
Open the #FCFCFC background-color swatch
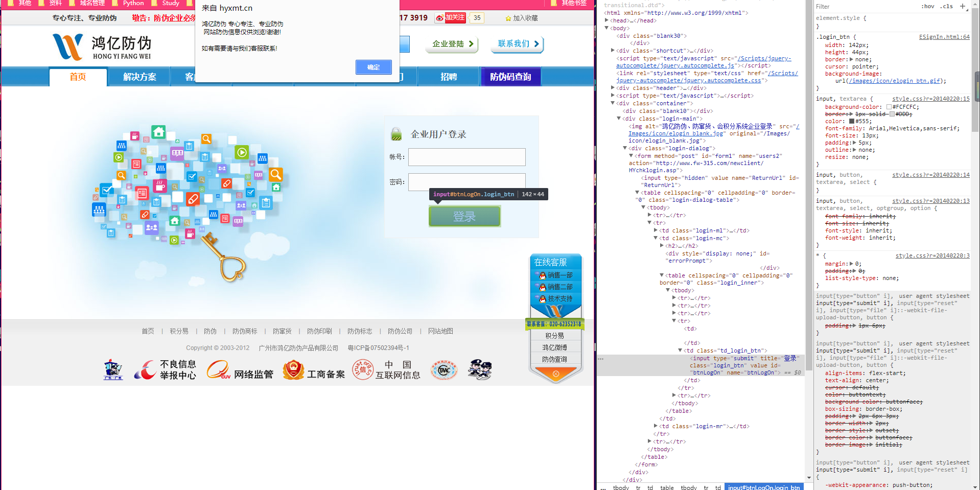[889, 107]
